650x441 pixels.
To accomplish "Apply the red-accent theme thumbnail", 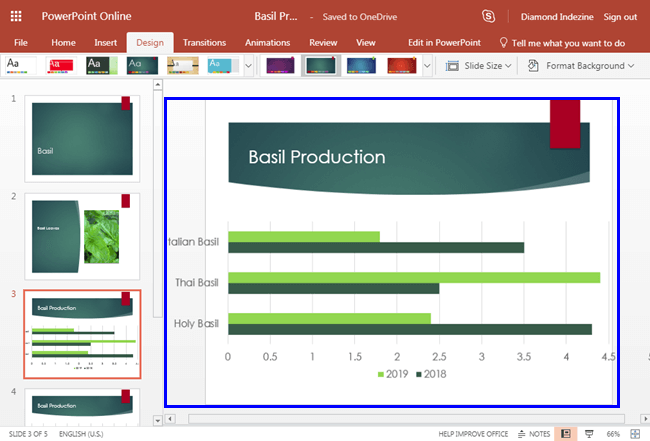I will [x=59, y=66].
